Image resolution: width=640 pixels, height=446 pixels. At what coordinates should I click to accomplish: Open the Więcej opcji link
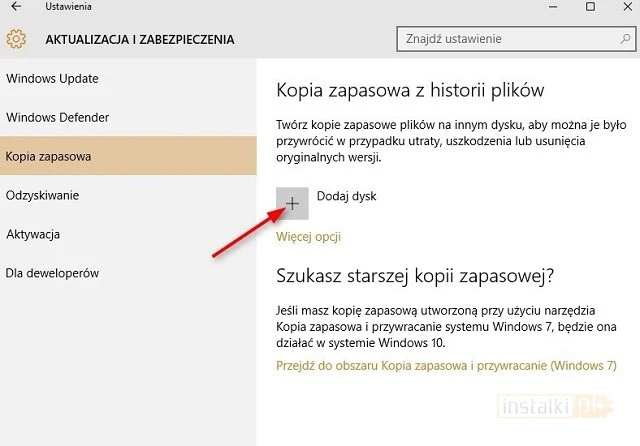click(308, 237)
